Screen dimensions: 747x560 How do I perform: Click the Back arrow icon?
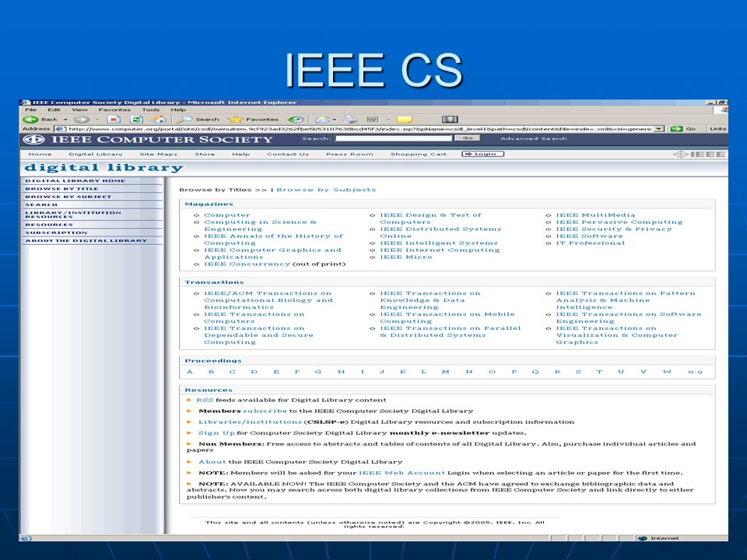tap(30, 120)
